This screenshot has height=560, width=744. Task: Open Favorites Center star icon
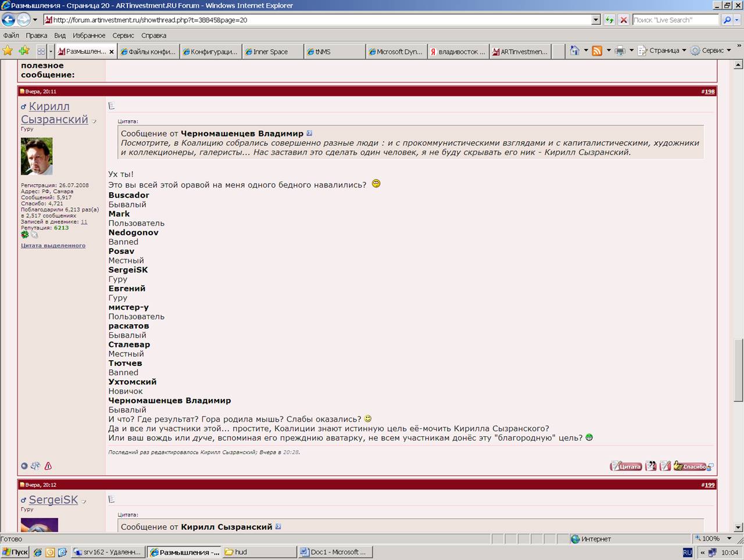pos(8,51)
